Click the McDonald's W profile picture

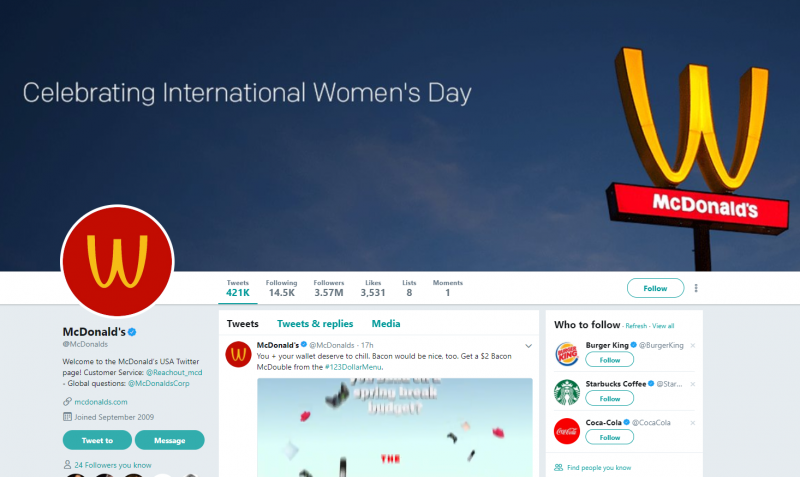(x=117, y=261)
